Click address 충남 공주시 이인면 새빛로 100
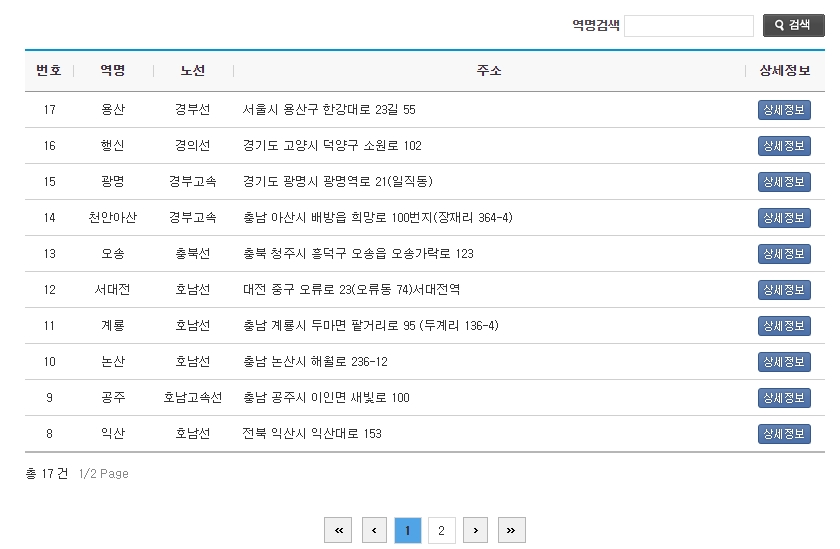840x549 pixels. click(326, 397)
